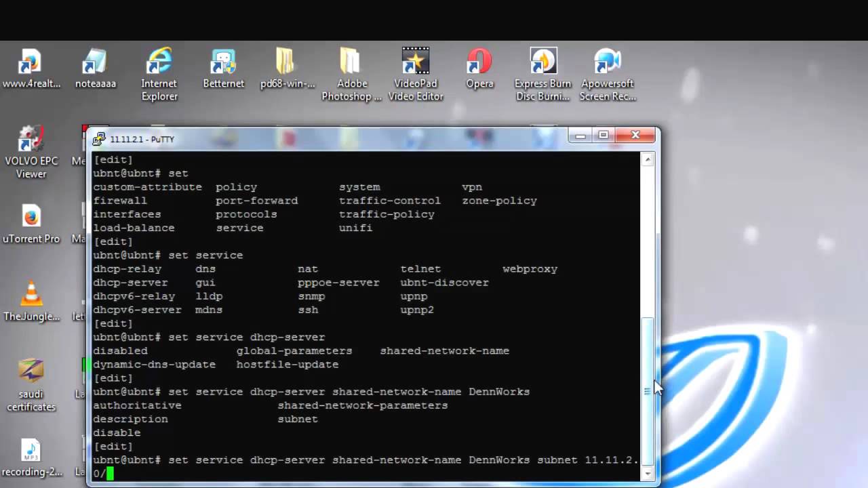The width and height of the screenshot is (868, 488).
Task: Open the noteaaaa desktop shortcut
Action: 95,68
